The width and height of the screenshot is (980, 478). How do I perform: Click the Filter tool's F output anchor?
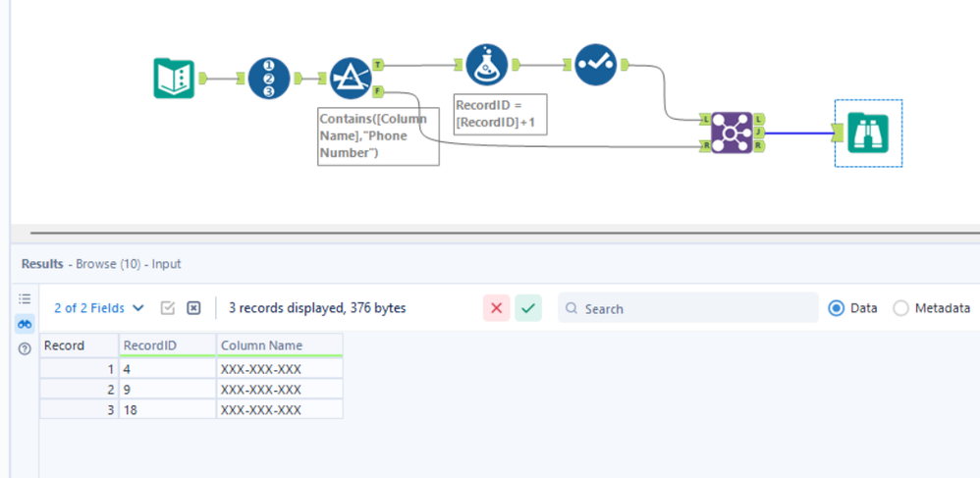point(379,92)
